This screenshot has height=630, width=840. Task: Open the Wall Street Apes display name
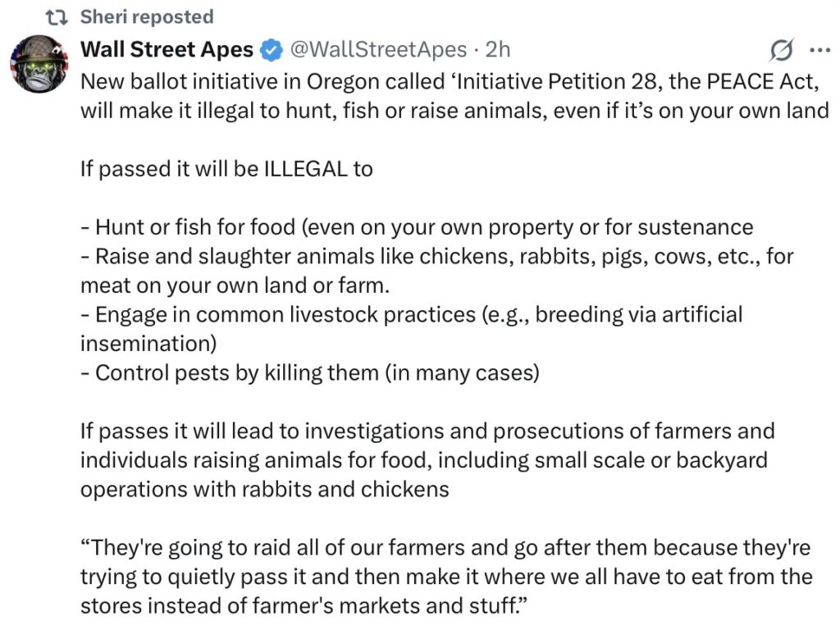click(167, 50)
